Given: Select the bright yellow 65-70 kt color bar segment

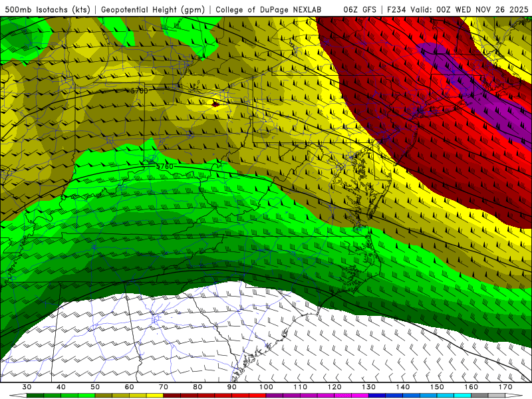Looking at the screenshot, I should 155,396.
